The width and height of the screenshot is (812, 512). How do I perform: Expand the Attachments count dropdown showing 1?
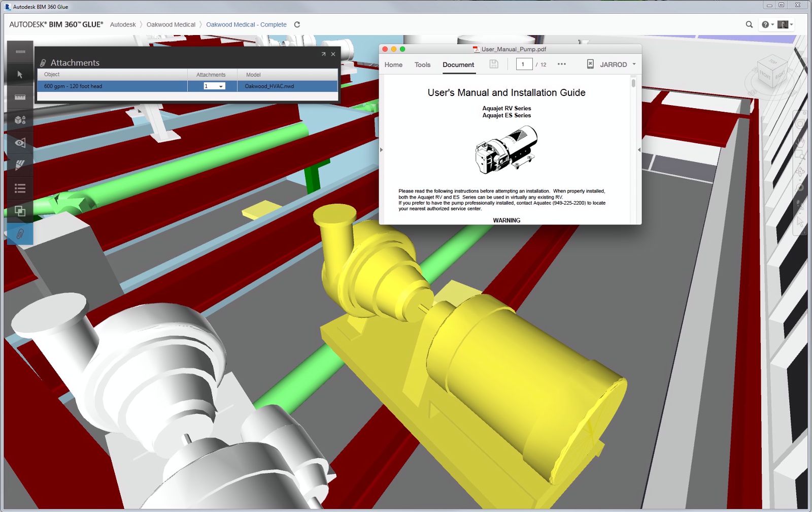coord(214,86)
